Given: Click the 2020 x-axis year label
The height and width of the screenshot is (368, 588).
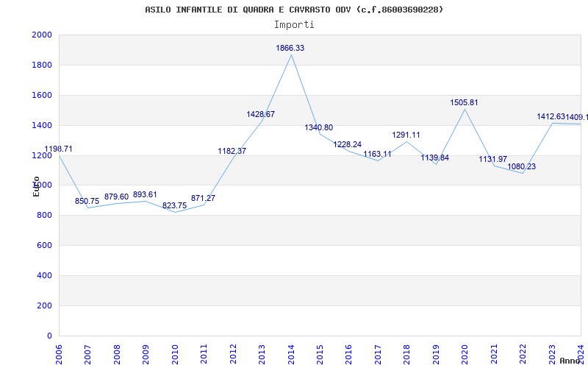Looking at the screenshot, I should pyautogui.click(x=465, y=355).
